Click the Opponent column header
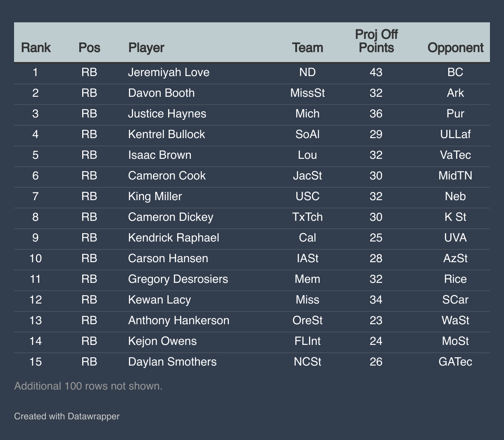The image size is (504, 440). tap(455, 48)
